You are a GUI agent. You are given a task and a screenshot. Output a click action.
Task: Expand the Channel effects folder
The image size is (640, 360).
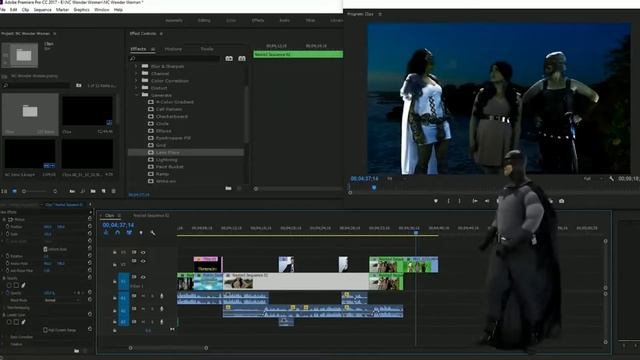(x=136, y=73)
